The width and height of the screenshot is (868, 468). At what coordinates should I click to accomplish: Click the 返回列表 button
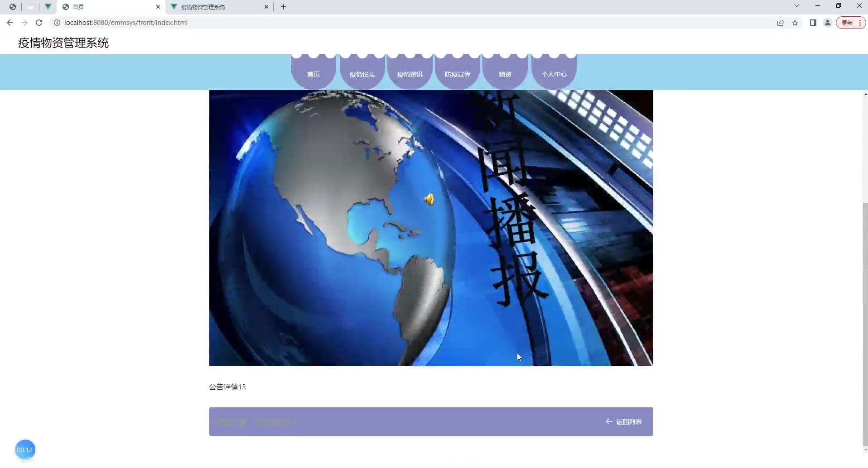coord(624,422)
